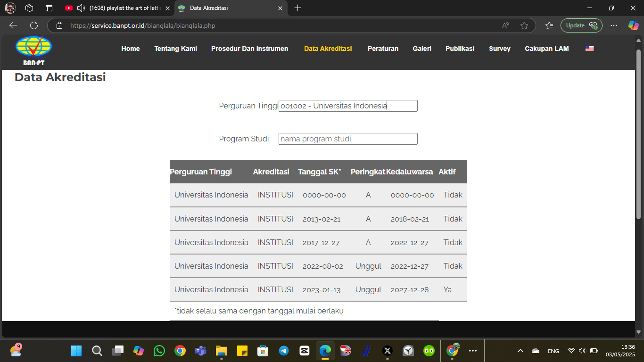The image size is (644, 362).
Task: Open the Data Akreditasi menu
Action: click(x=328, y=49)
